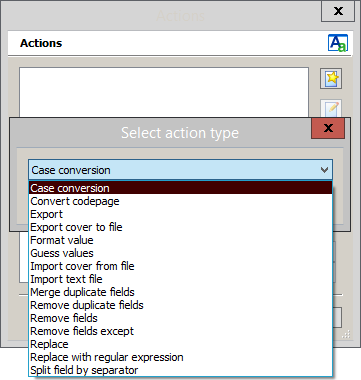Choose Import cover from file

(180, 266)
